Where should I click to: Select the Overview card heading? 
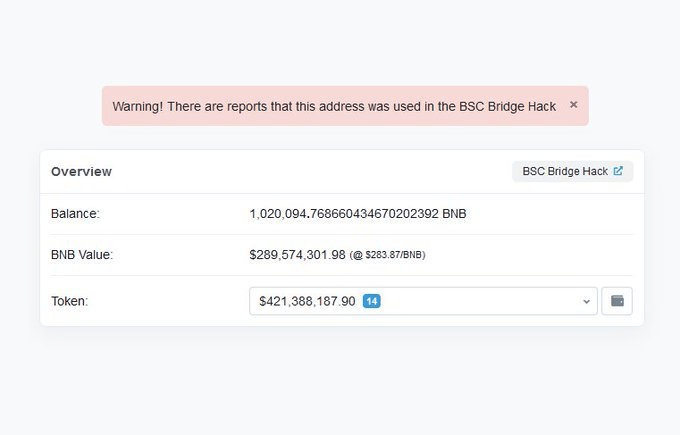pos(82,172)
